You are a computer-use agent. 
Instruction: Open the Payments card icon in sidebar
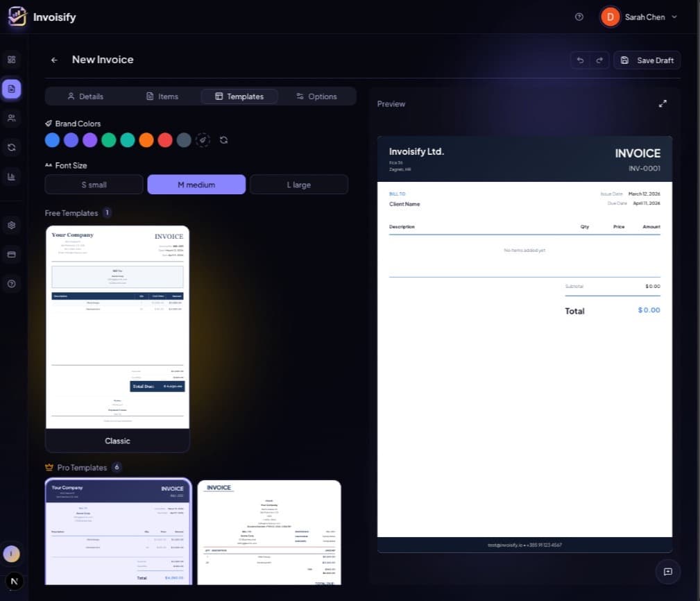[11, 254]
